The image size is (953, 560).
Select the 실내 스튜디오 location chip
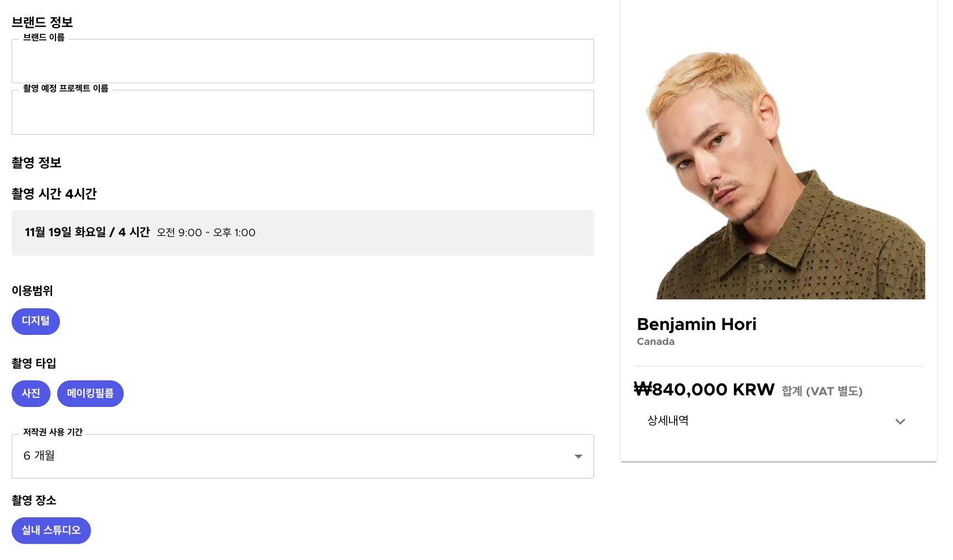click(x=51, y=531)
